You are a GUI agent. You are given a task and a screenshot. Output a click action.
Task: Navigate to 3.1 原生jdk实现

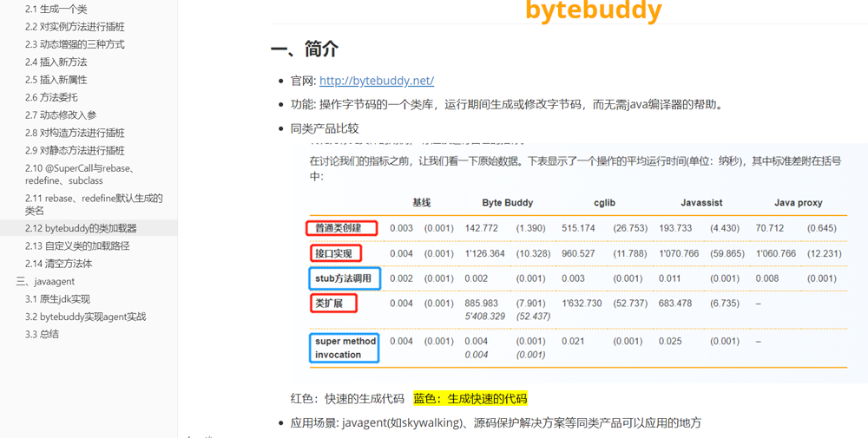[x=57, y=299]
